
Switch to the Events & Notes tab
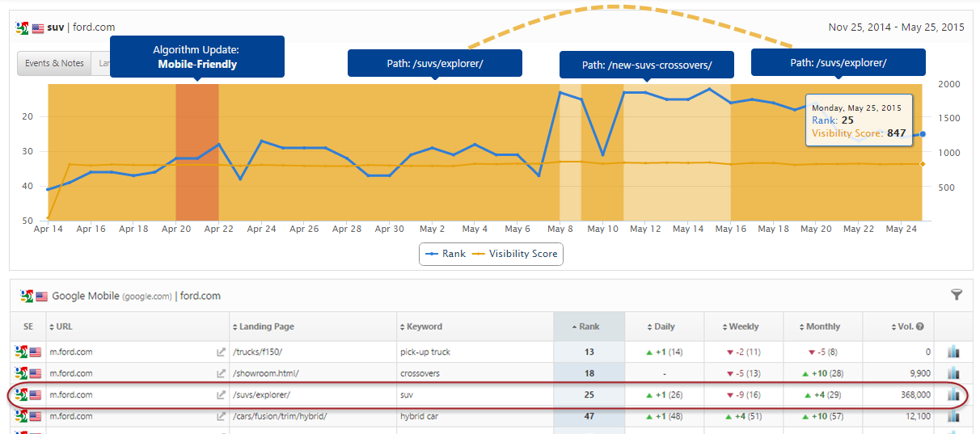(x=54, y=63)
